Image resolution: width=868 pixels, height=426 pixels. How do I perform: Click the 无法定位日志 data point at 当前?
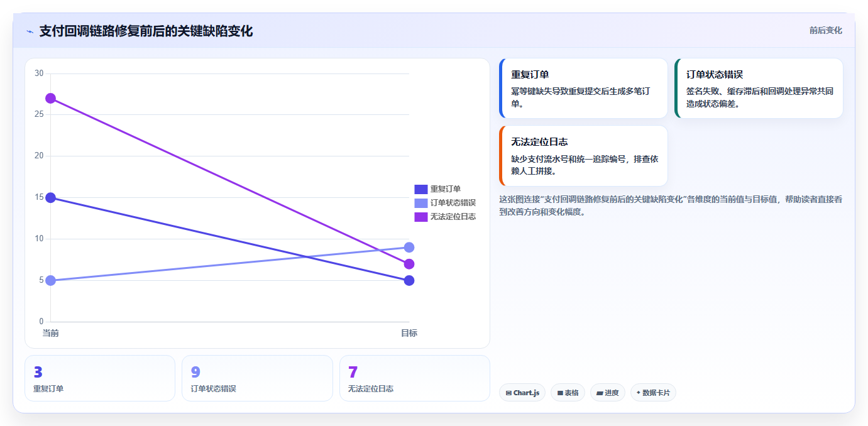click(x=50, y=99)
